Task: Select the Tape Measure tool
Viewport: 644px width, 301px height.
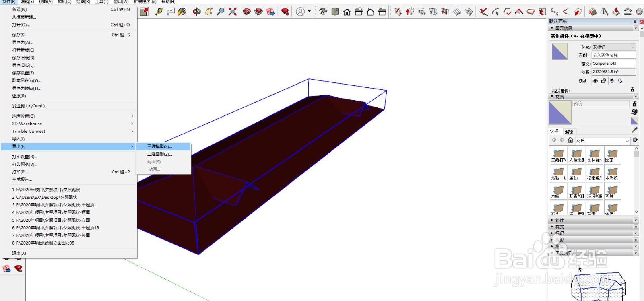Action: [159, 12]
